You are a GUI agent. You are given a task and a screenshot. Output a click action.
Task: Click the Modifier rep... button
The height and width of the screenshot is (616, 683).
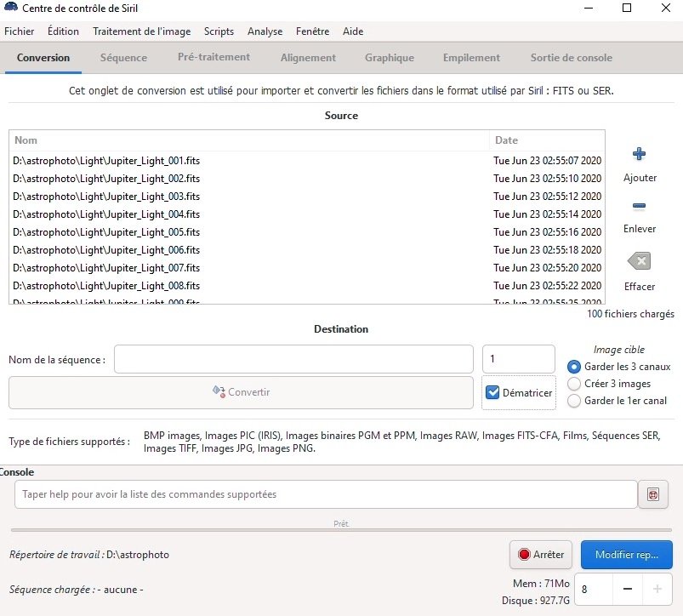point(626,555)
